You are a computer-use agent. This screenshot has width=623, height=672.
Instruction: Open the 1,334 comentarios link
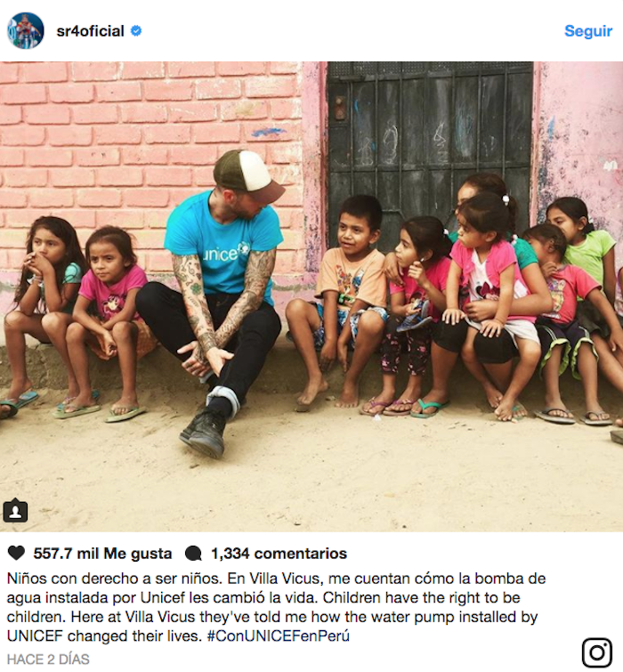(279, 554)
